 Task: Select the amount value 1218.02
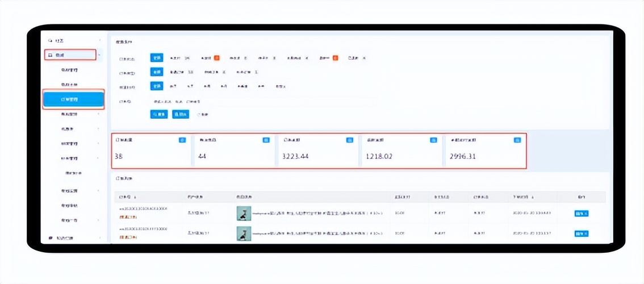tap(379, 156)
